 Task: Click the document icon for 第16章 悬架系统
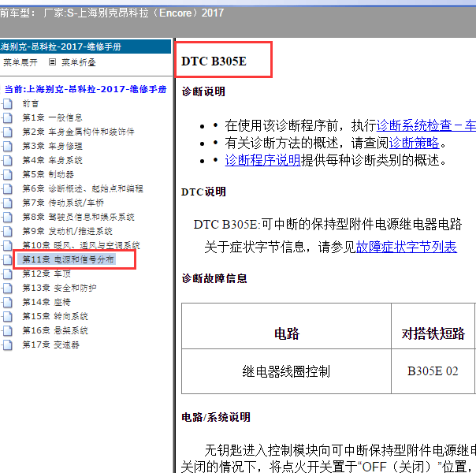(8, 330)
